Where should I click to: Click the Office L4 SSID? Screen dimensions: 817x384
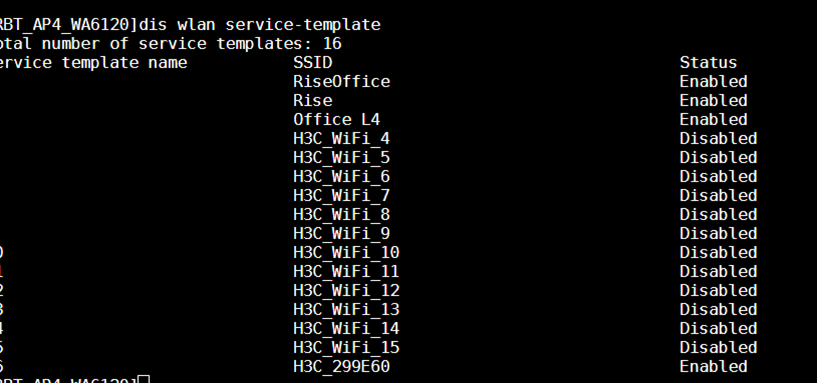click(337, 119)
